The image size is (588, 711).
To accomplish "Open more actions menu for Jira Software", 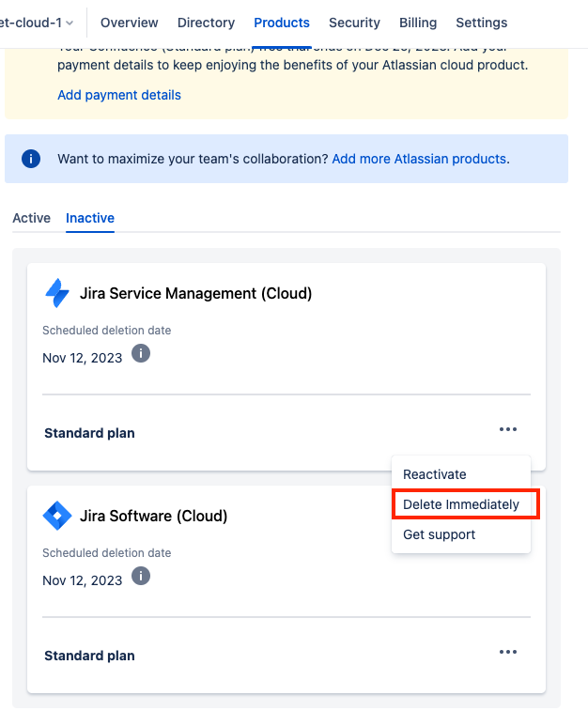I will pos(508,652).
